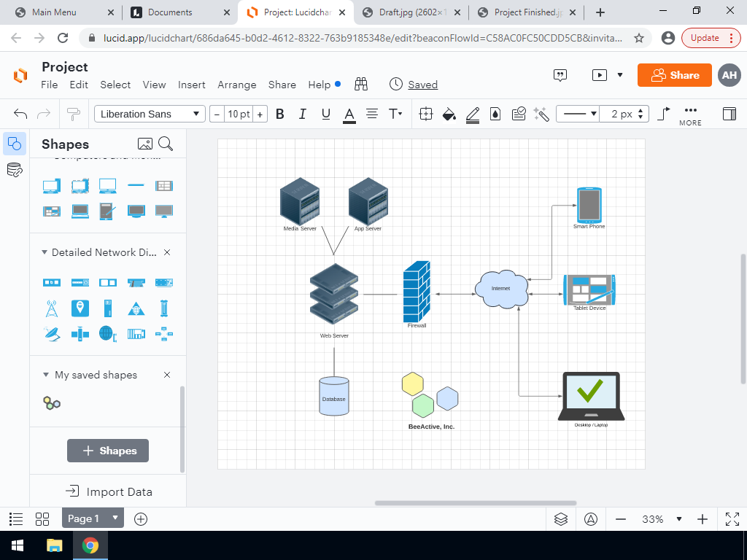Open the presentation options dropdown arrow
747x560 pixels.
pyautogui.click(x=620, y=75)
